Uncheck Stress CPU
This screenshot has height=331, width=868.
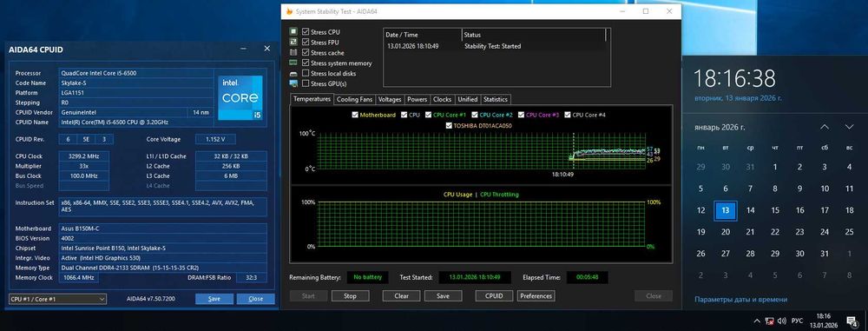[x=306, y=32]
